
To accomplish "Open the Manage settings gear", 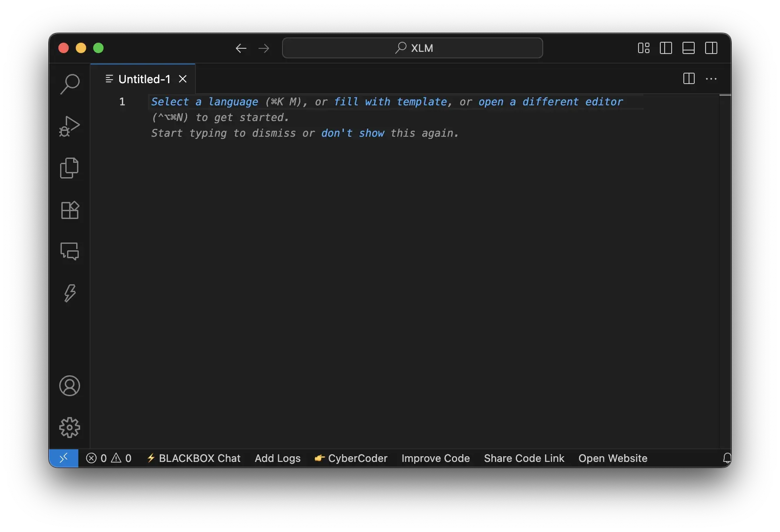I will tap(69, 428).
